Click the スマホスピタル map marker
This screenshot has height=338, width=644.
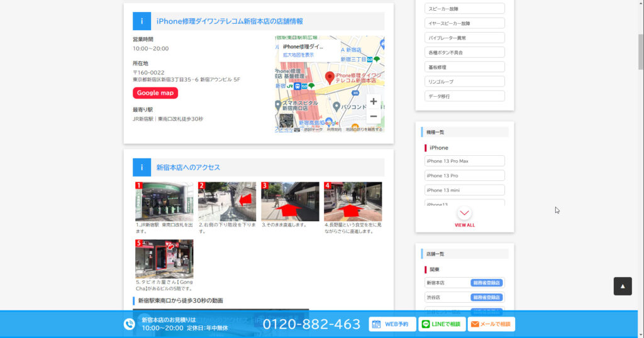click(278, 106)
